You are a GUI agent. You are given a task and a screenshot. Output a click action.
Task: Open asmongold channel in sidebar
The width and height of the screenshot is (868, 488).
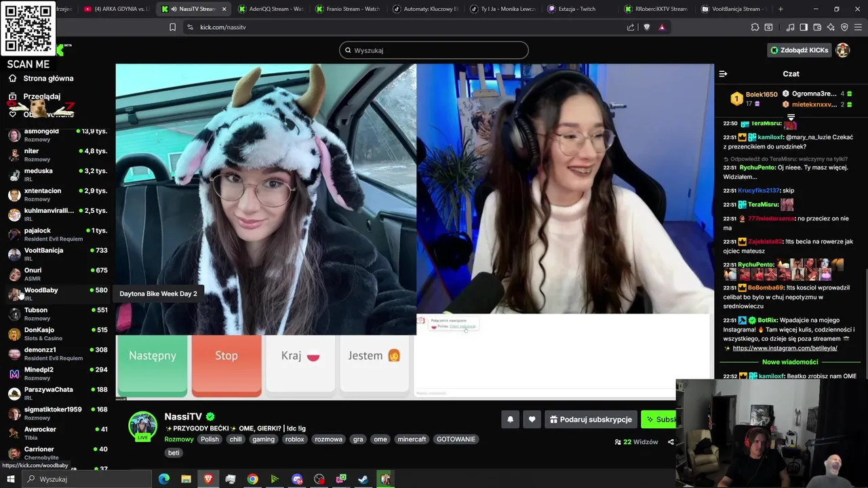(58, 135)
